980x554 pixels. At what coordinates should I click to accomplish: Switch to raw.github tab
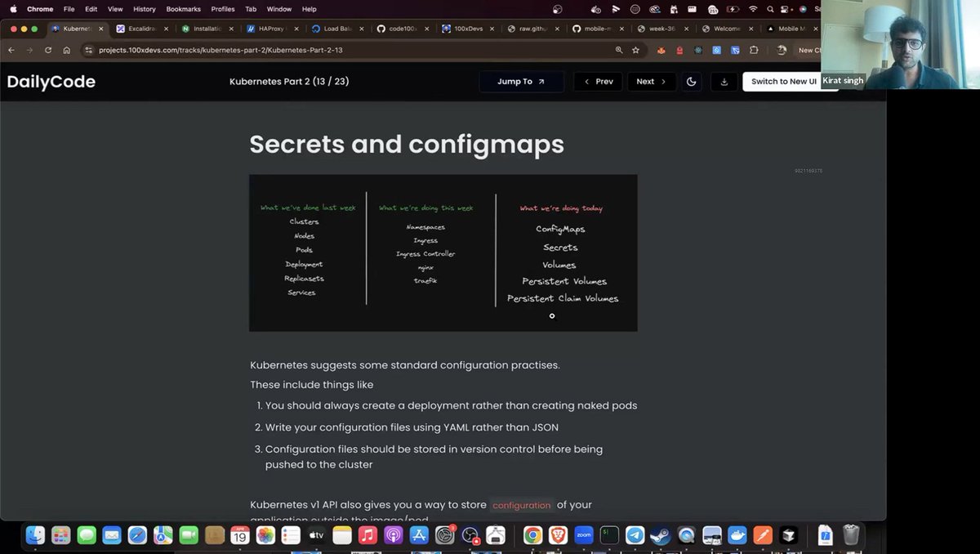click(532, 29)
